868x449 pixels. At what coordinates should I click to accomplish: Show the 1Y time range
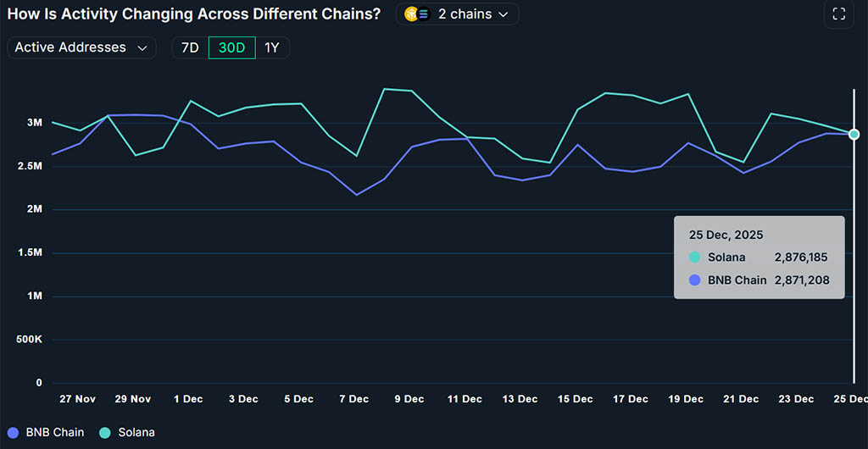pos(271,48)
